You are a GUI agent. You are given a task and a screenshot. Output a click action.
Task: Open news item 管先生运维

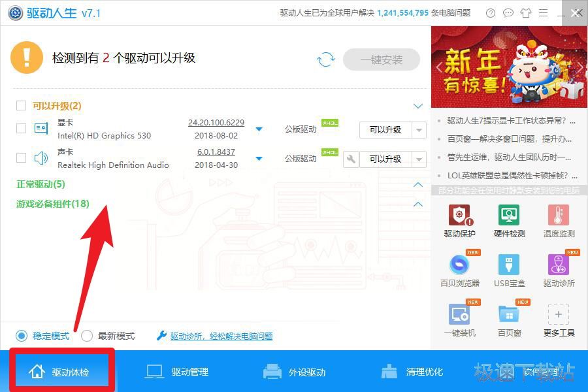[509, 157]
